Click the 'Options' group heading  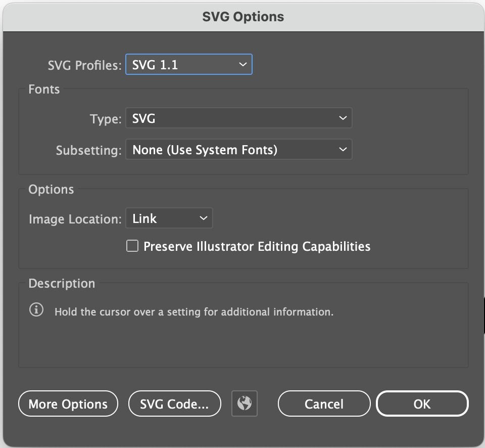pos(51,190)
